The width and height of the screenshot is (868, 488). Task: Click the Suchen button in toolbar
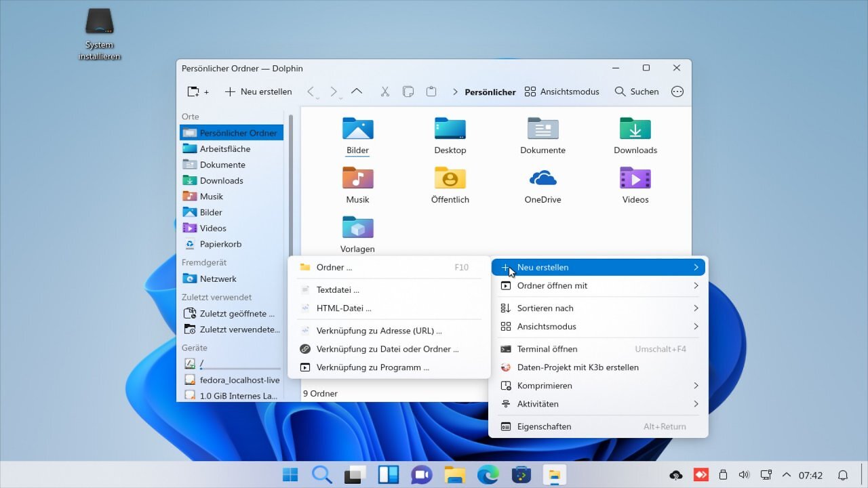pos(636,91)
